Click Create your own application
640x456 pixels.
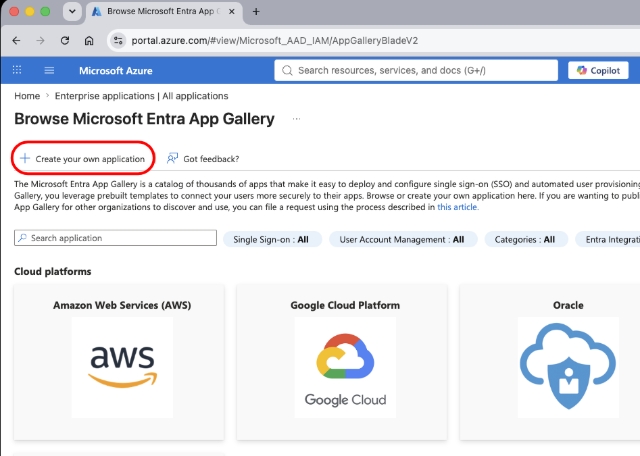(83, 158)
